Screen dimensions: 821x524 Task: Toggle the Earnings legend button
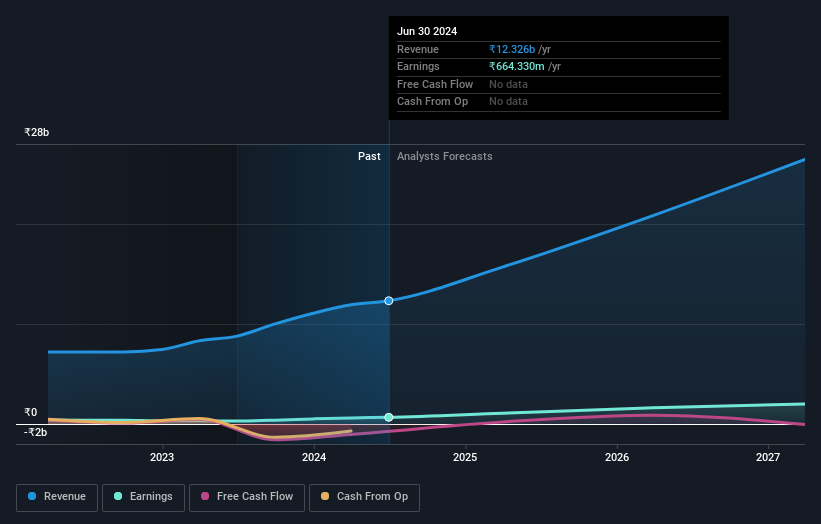point(143,497)
